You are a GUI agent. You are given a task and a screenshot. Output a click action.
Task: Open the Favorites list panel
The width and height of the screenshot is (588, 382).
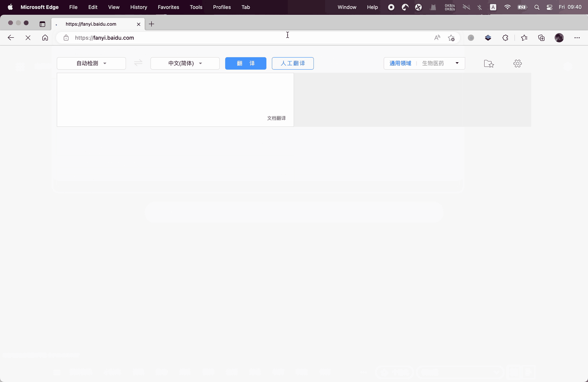click(524, 38)
